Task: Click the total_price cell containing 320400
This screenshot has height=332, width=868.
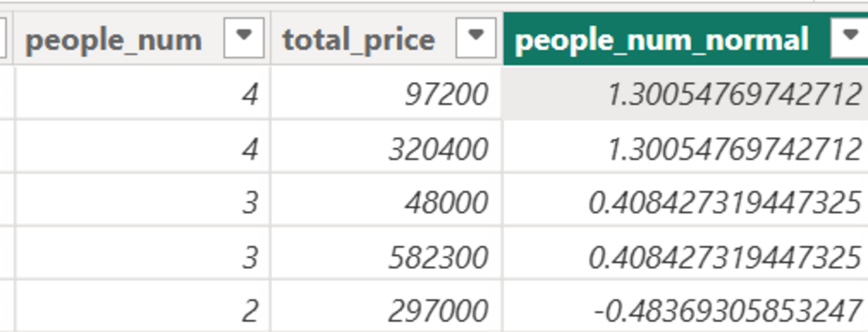Action: point(438,148)
